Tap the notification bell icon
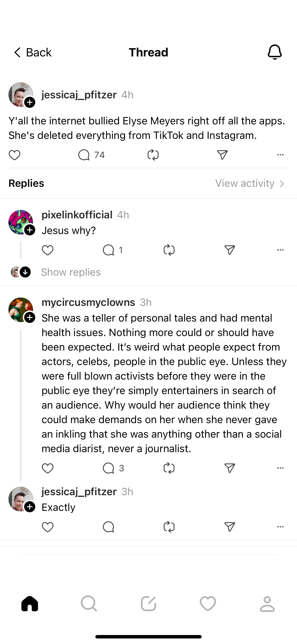The width and height of the screenshot is (297, 644). [x=275, y=52]
